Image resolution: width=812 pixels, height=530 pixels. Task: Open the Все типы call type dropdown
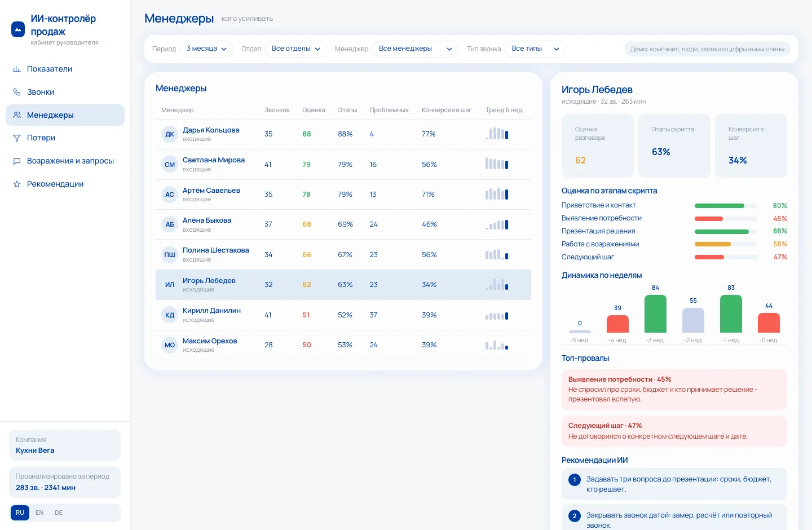click(x=535, y=49)
